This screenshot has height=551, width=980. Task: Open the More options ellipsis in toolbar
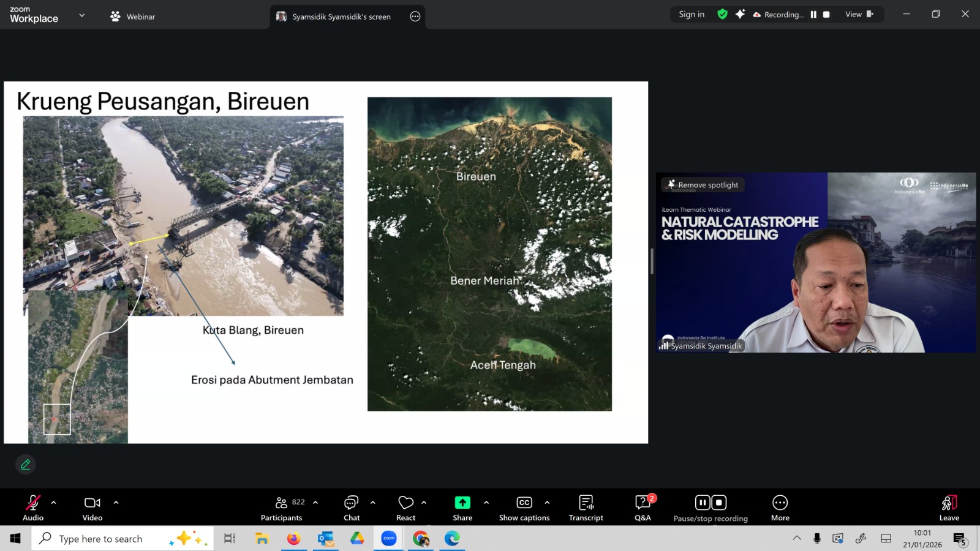click(780, 503)
